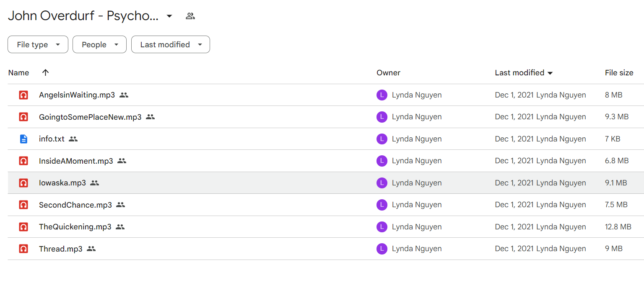Click the shared icon next to GoingtoSomePlaceNew.mp3
This screenshot has height=288, width=644.
151,117
